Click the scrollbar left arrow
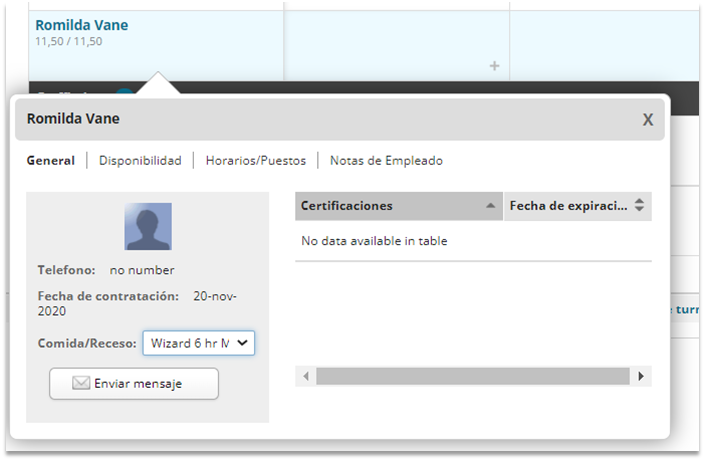 306,376
